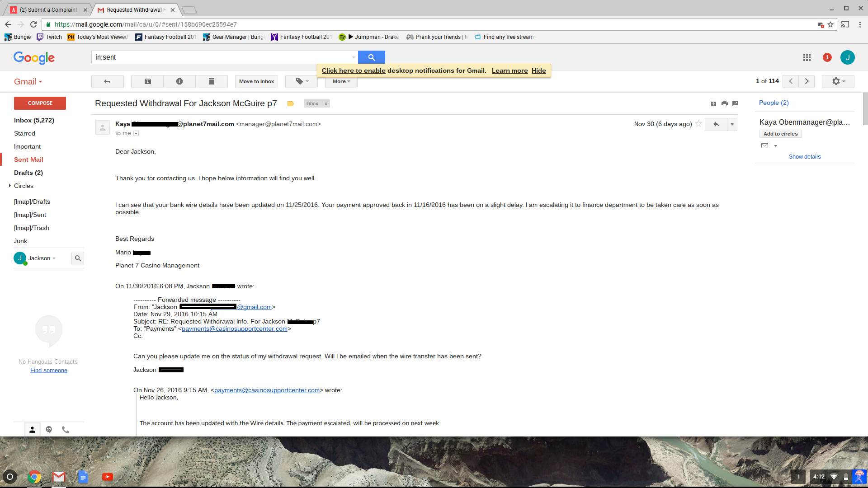This screenshot has width=868, height=488.
Task: Click the gmail.com sender address link
Action: point(255,307)
